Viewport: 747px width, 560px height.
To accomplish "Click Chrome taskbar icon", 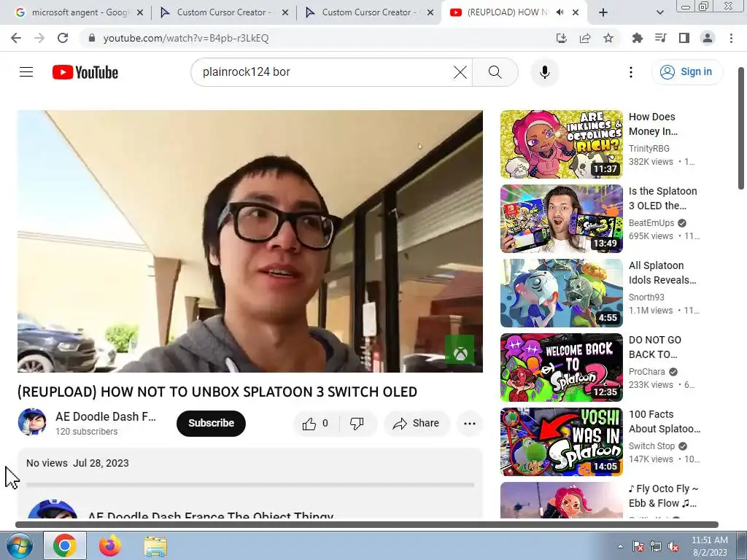I will coord(65,545).
